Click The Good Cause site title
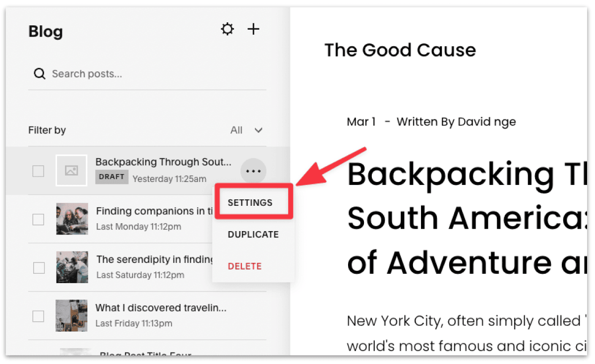This screenshot has height=364, width=595. tap(400, 50)
